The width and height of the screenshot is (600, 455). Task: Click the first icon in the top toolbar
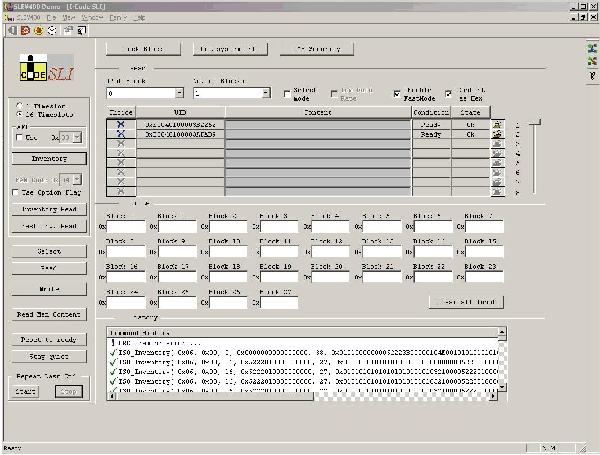(x=11, y=31)
